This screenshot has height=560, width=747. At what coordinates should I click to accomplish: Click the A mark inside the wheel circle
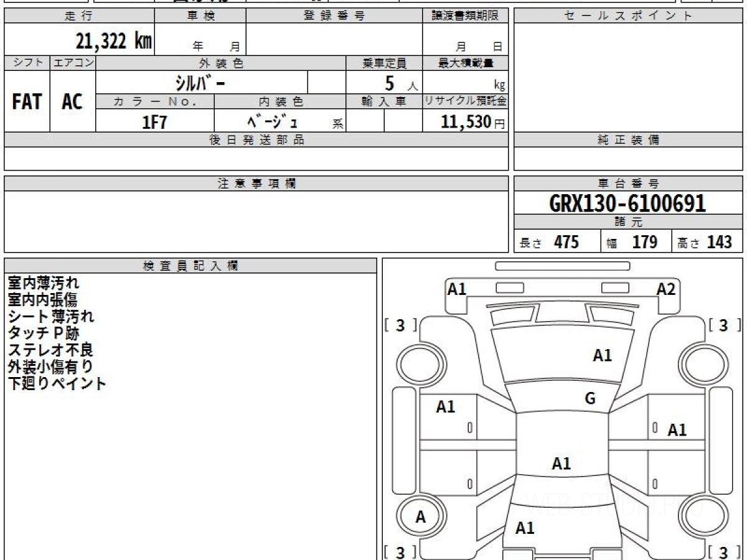[421, 517]
